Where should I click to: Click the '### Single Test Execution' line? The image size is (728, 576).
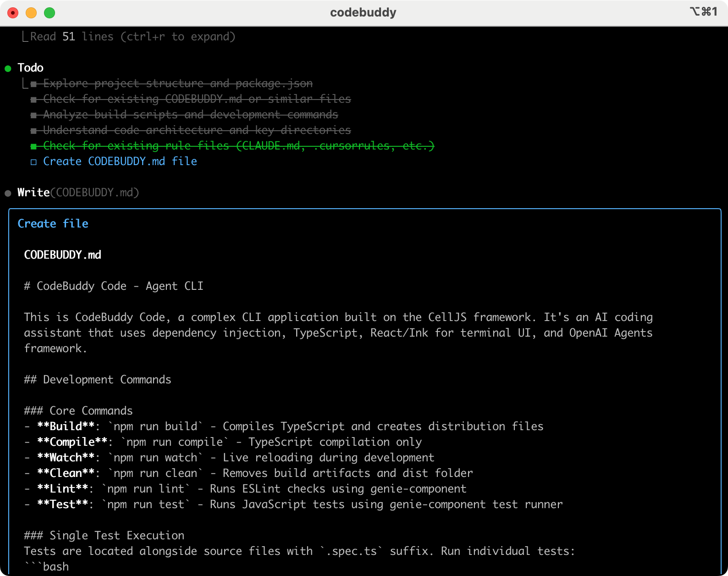pos(104,536)
